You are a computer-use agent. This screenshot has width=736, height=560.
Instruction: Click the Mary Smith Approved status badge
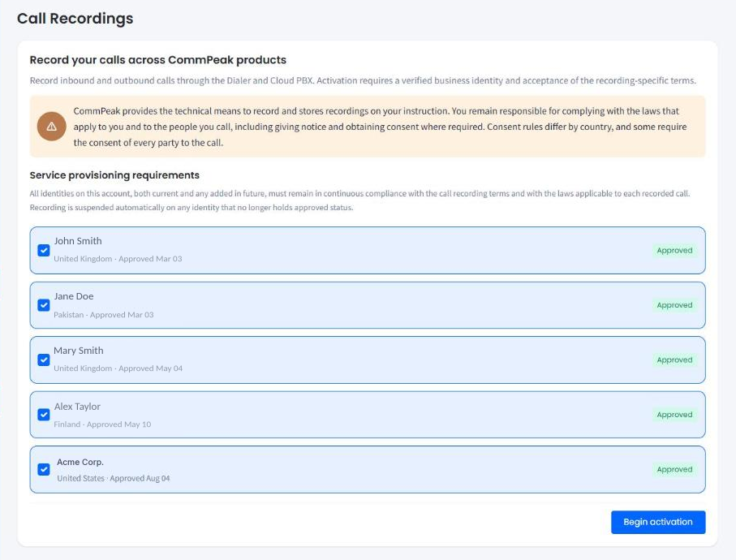(674, 360)
